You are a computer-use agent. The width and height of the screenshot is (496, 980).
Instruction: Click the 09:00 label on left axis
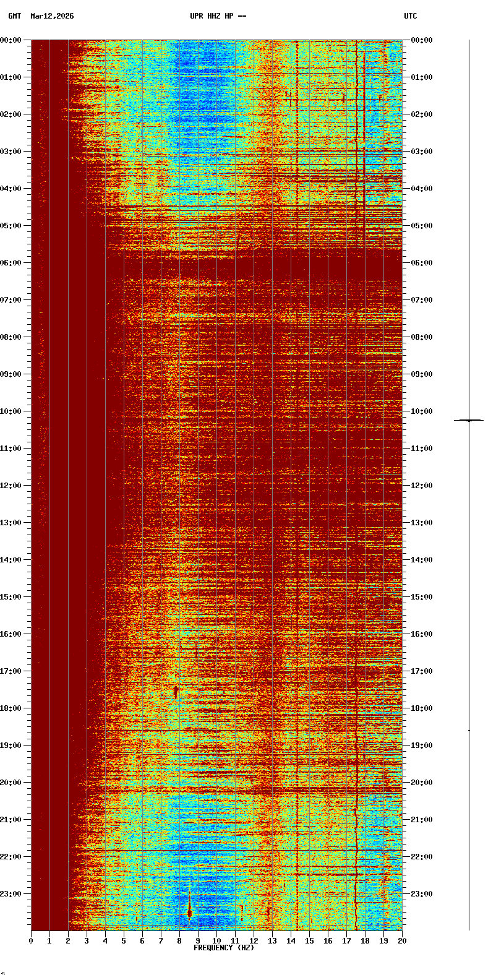pos(11,374)
